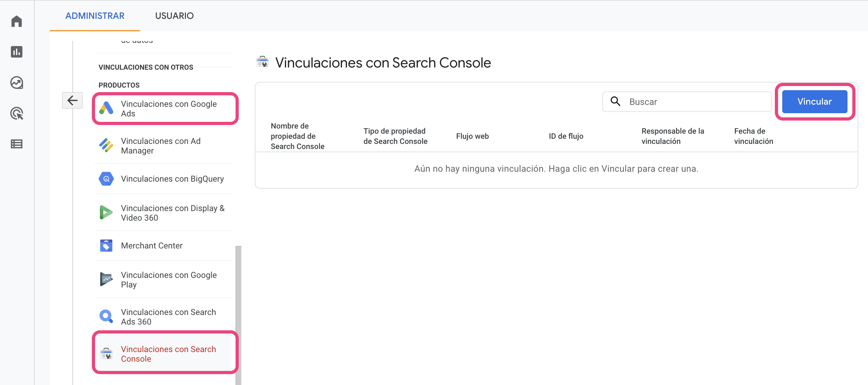The width and height of the screenshot is (868, 385).
Task: Click the Display & Video 360 icon
Action: pyautogui.click(x=106, y=213)
